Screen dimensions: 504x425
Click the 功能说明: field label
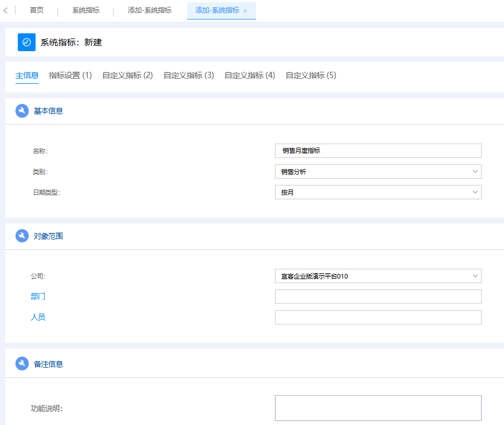pos(47,408)
